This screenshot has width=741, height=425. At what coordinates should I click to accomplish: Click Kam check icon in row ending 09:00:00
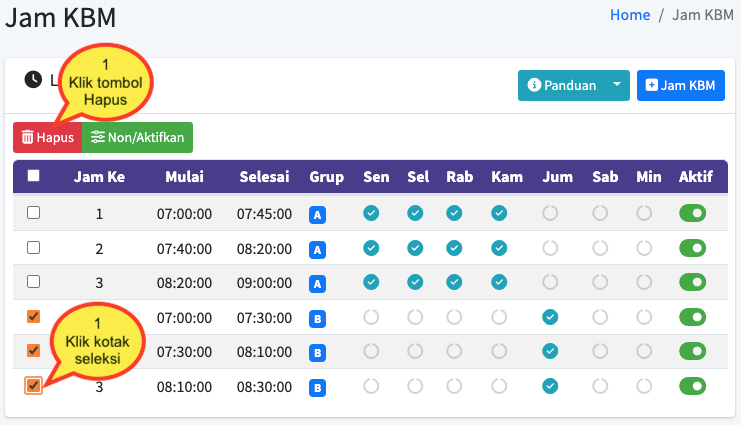499,282
